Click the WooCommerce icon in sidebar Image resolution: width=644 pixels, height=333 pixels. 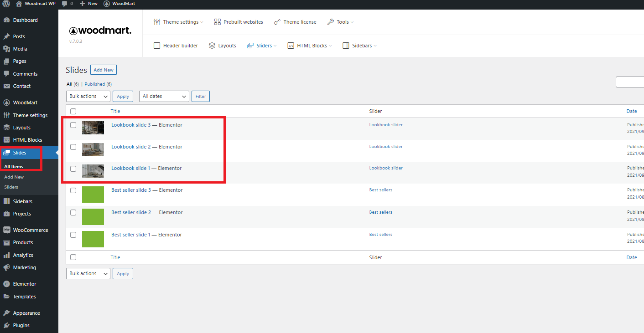coord(6,230)
